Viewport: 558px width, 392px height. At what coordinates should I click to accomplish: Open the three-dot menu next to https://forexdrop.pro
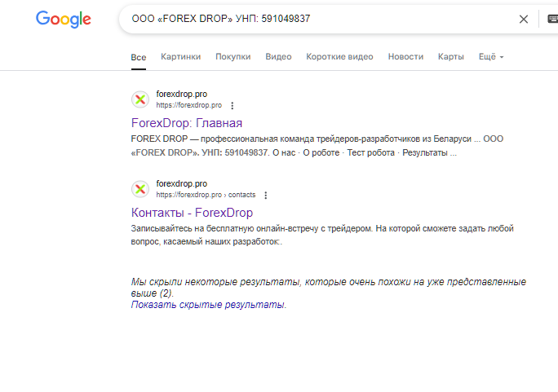tap(232, 106)
